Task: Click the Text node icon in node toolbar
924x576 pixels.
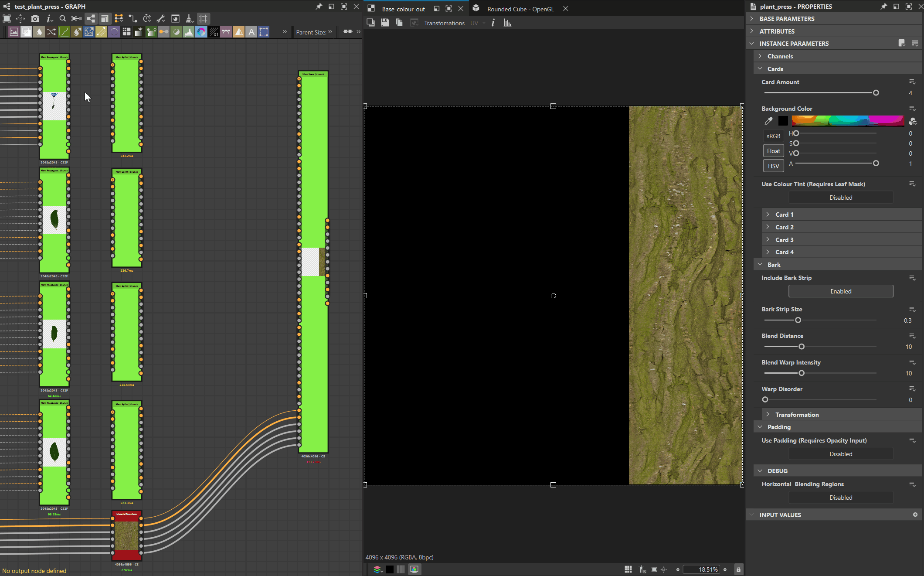Action: tap(251, 32)
